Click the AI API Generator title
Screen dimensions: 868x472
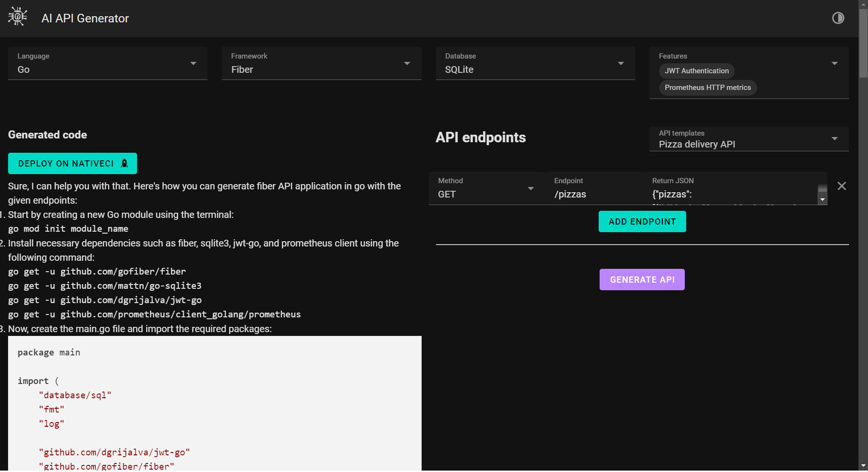[85, 19]
